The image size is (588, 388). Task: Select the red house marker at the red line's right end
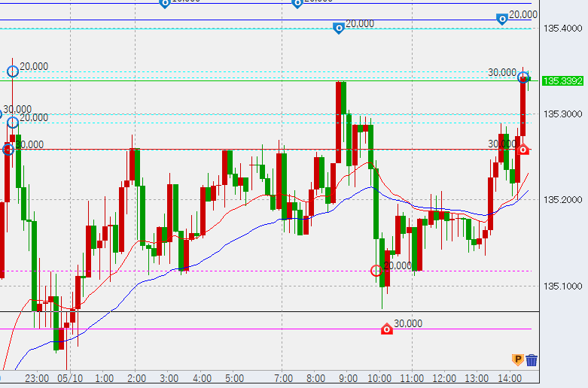point(523,149)
